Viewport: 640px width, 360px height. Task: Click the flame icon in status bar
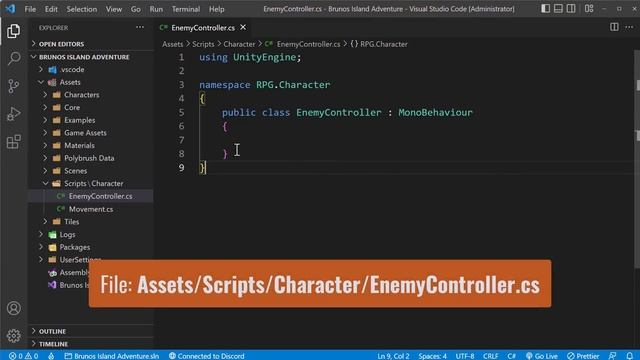pyautogui.click(x=51, y=356)
